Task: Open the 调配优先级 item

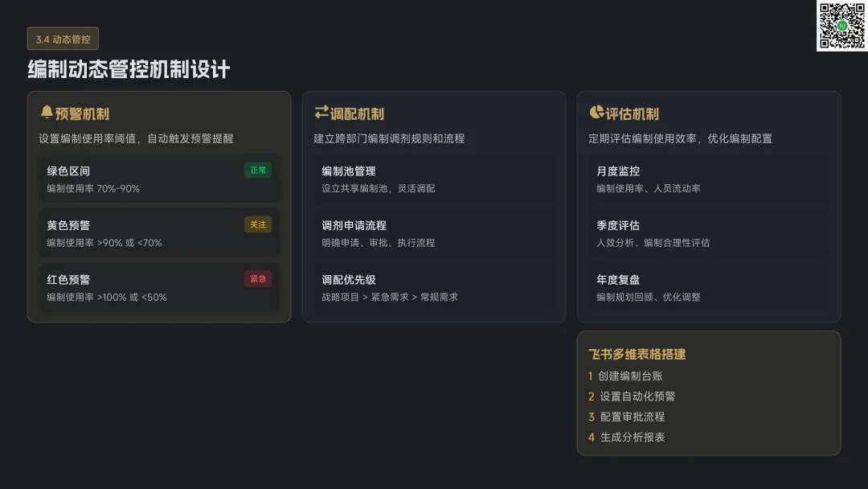Action: click(434, 288)
